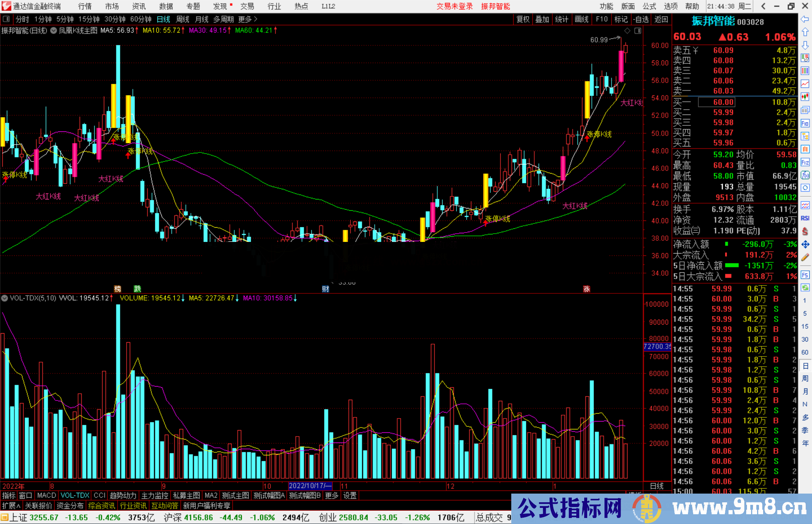Viewport: 812px width, 524px height.
Task: Click the 叠加 overlay button
Action: [x=542, y=19]
